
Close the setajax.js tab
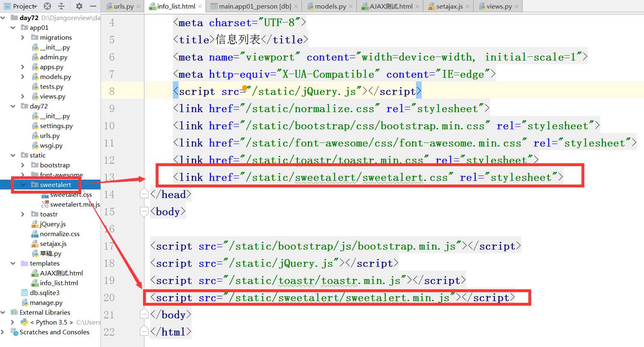point(467,7)
